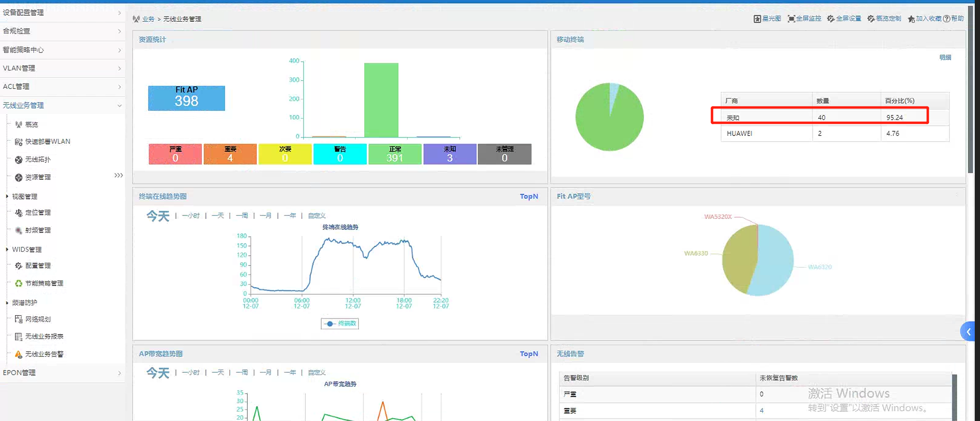
Task: Click the HUAWEI vendor cell
Action: click(767, 133)
